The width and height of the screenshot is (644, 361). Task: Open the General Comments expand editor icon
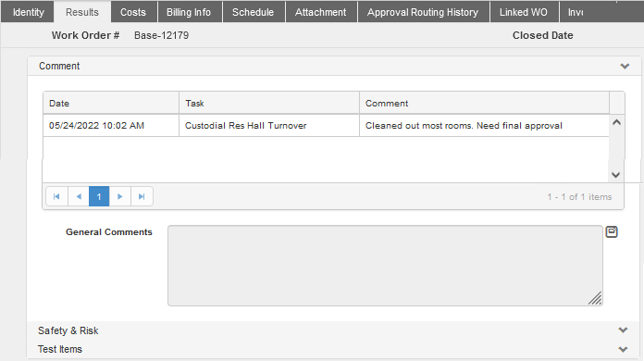click(612, 231)
